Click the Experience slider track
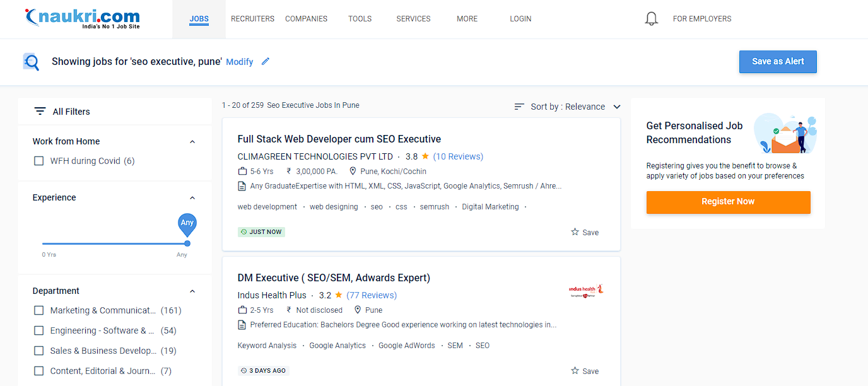The height and width of the screenshot is (386, 868). (x=114, y=243)
